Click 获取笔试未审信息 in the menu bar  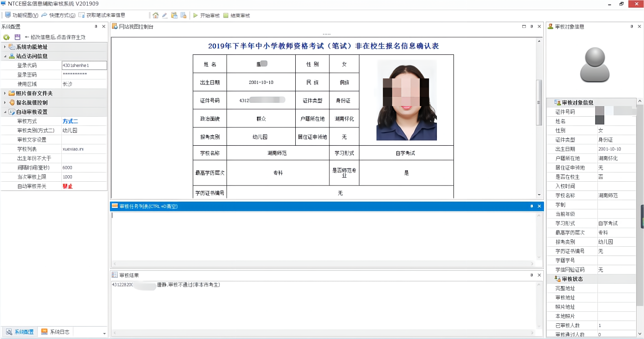coord(102,15)
